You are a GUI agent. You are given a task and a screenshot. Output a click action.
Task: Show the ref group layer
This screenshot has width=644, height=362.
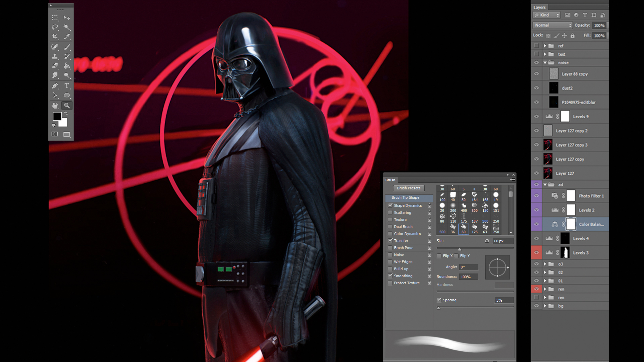click(x=536, y=46)
